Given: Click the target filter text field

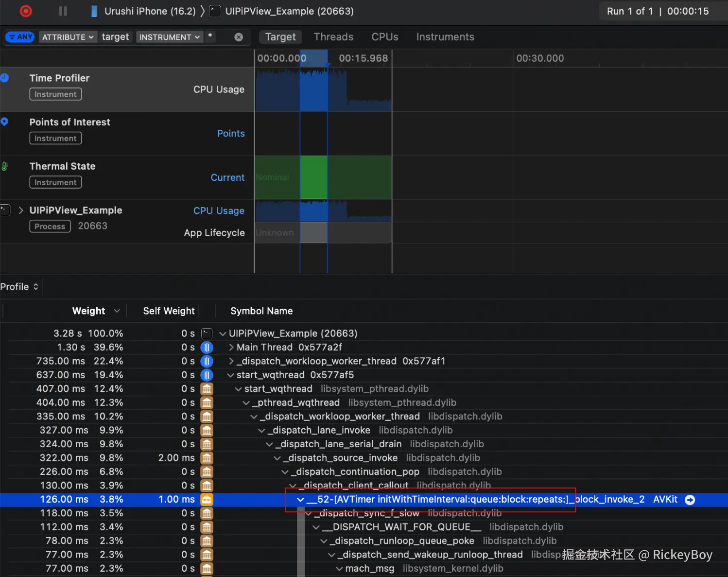Looking at the screenshot, I should click(x=115, y=37).
